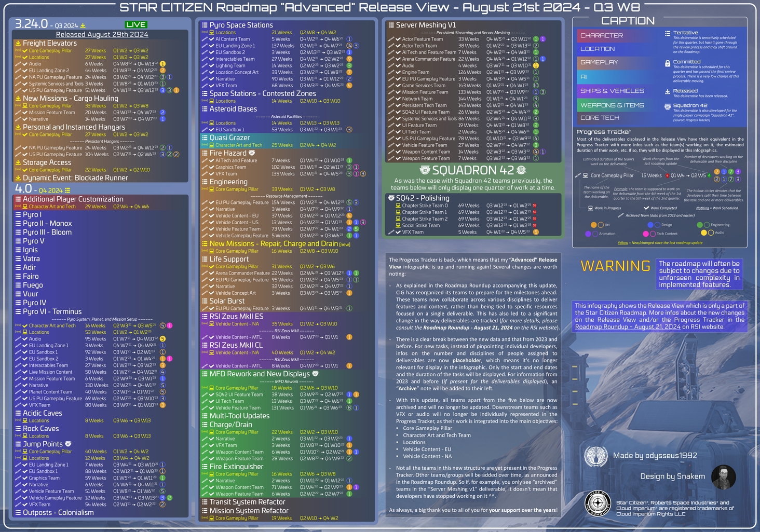Check the Narrative entry under Cargo Hauling
This screenshot has width=760, height=532.
(25, 119)
